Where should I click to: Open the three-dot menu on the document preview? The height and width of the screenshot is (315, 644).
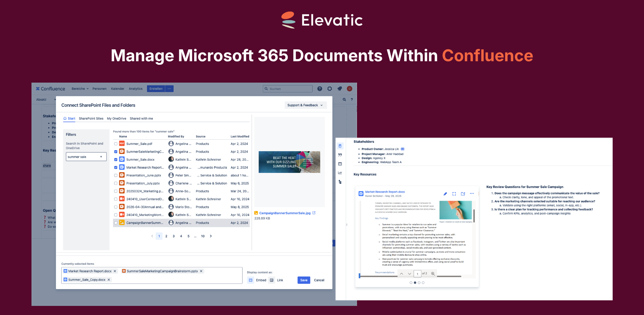coord(472,194)
